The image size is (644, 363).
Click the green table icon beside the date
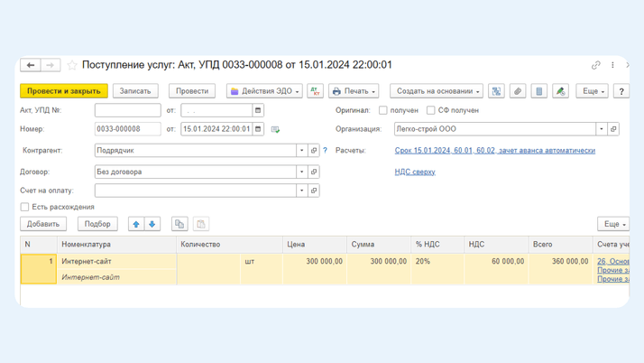[275, 129]
